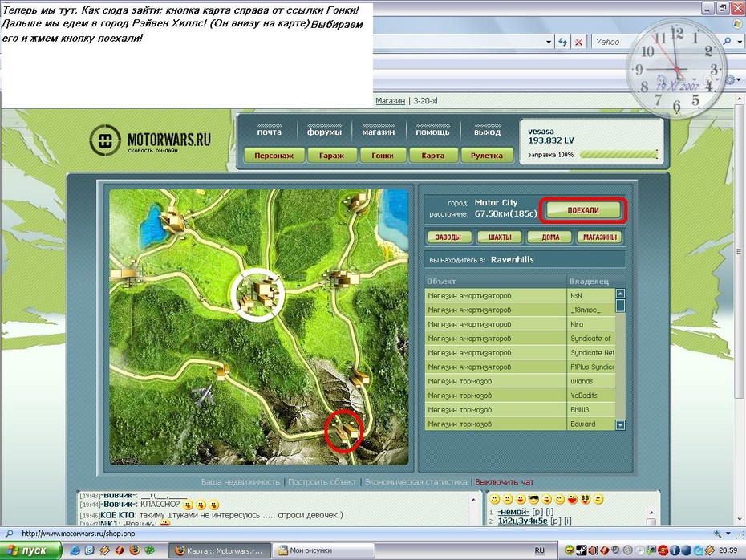Switch to the Карта :: Motorwars taskbar window

221,550
